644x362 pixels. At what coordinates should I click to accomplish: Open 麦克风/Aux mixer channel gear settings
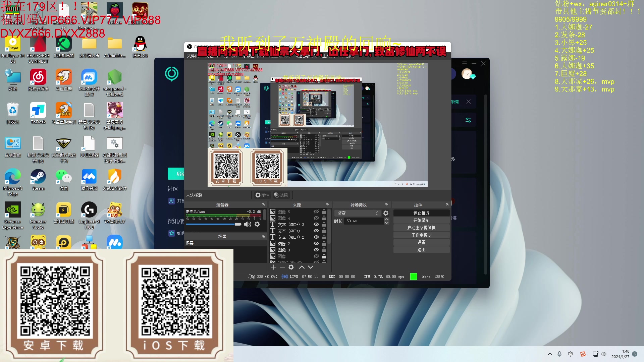(x=257, y=224)
